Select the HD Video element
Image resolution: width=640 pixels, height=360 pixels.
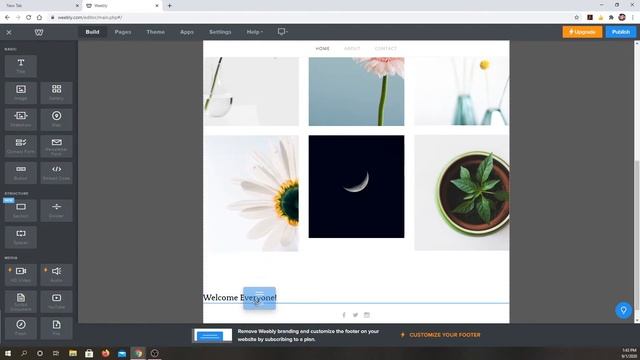(21, 275)
